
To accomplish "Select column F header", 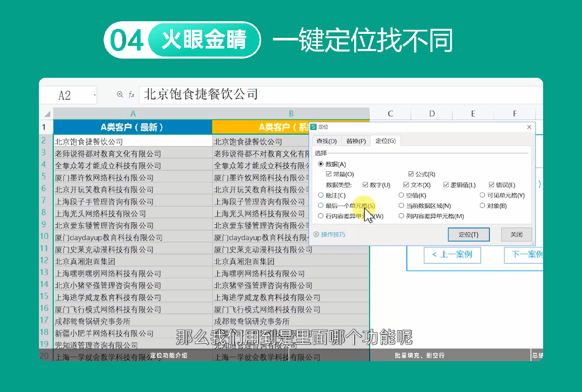I will (514, 114).
